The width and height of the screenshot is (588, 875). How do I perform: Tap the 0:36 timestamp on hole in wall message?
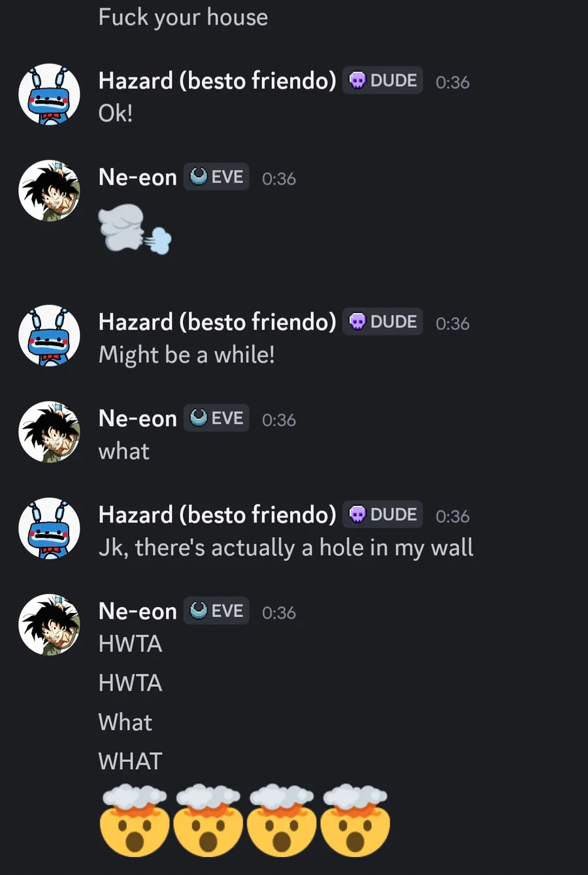452,516
